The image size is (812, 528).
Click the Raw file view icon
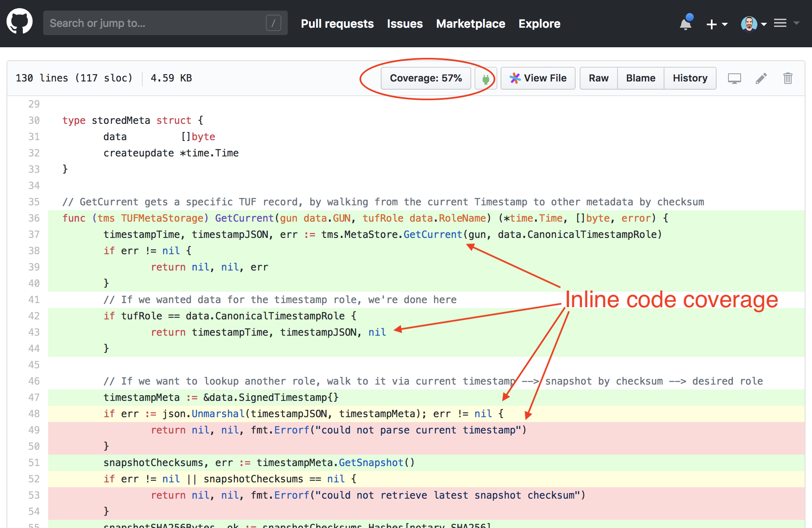point(598,77)
